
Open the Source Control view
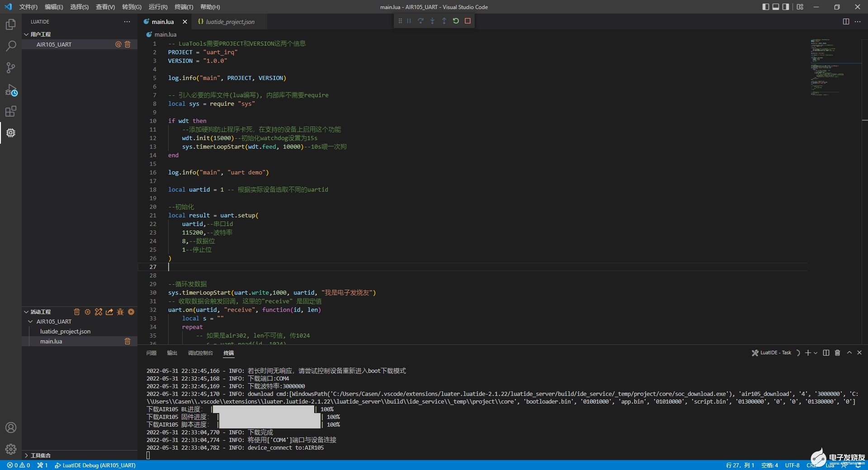point(11,68)
